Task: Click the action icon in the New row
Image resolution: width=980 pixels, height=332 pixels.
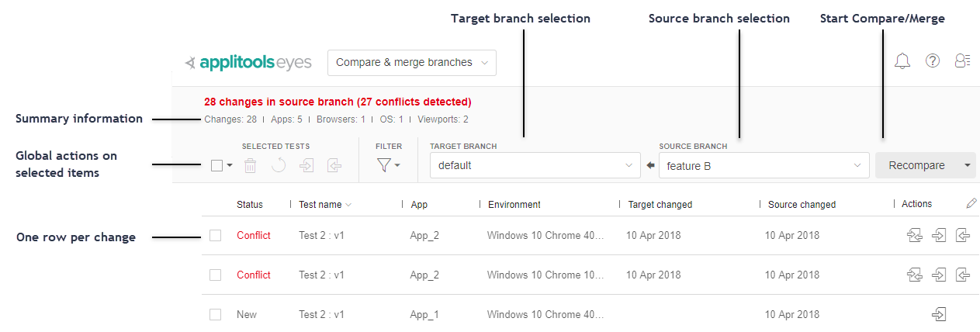Action: 939,314
